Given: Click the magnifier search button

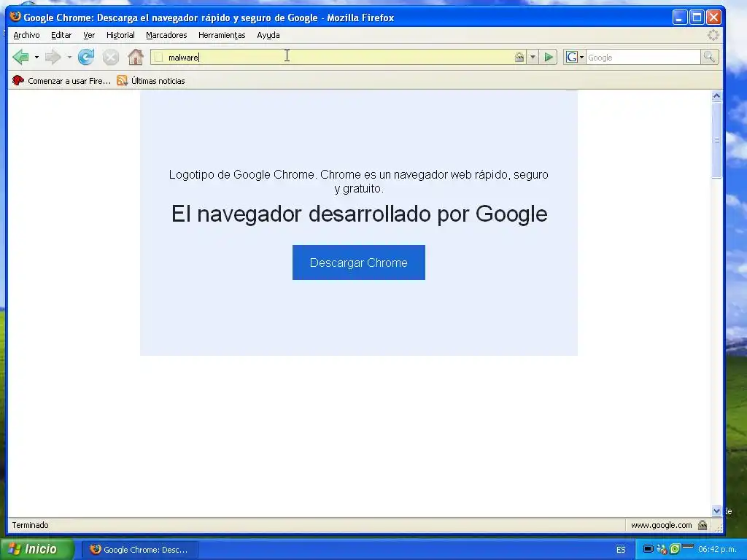Looking at the screenshot, I should (709, 57).
